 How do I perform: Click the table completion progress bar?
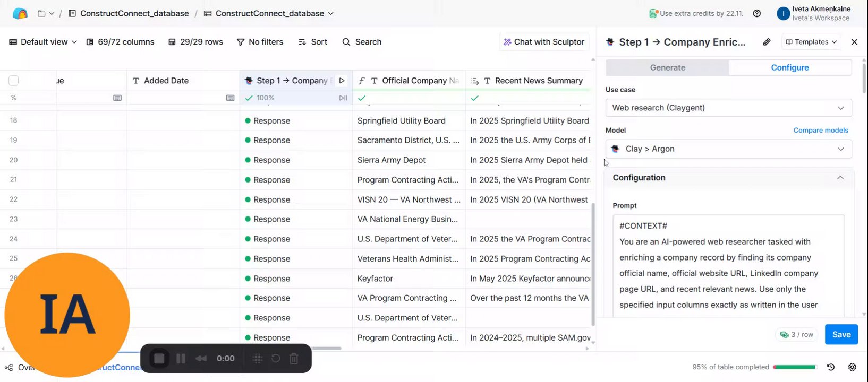click(x=795, y=367)
